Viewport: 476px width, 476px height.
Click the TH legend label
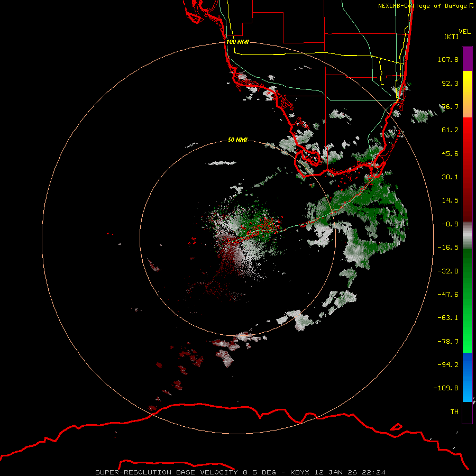(x=454, y=412)
